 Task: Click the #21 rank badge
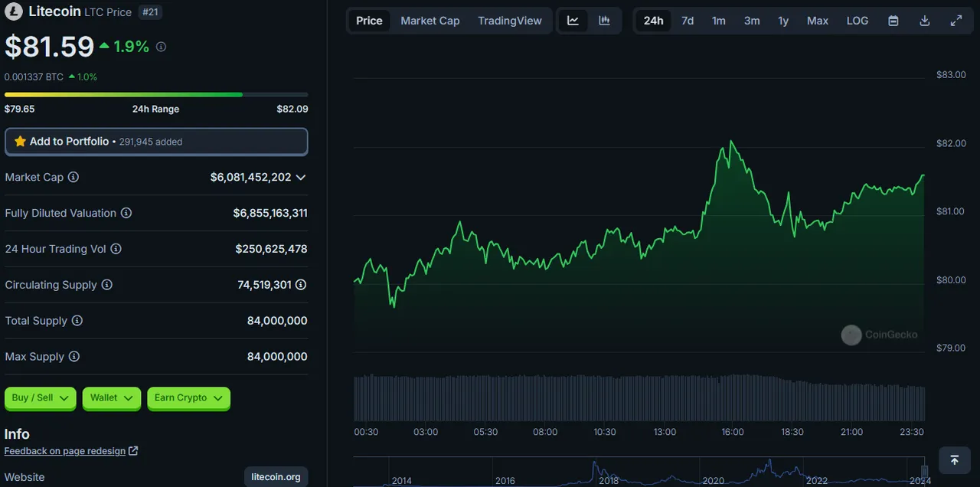(149, 12)
